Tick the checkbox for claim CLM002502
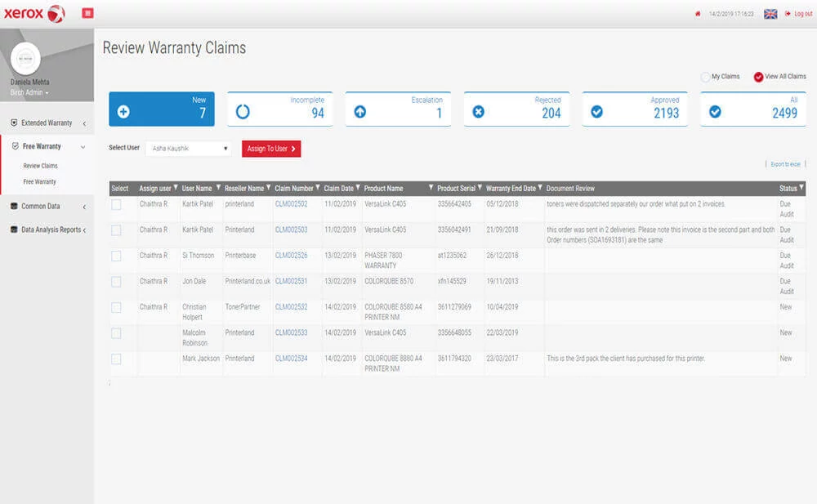 [116, 205]
